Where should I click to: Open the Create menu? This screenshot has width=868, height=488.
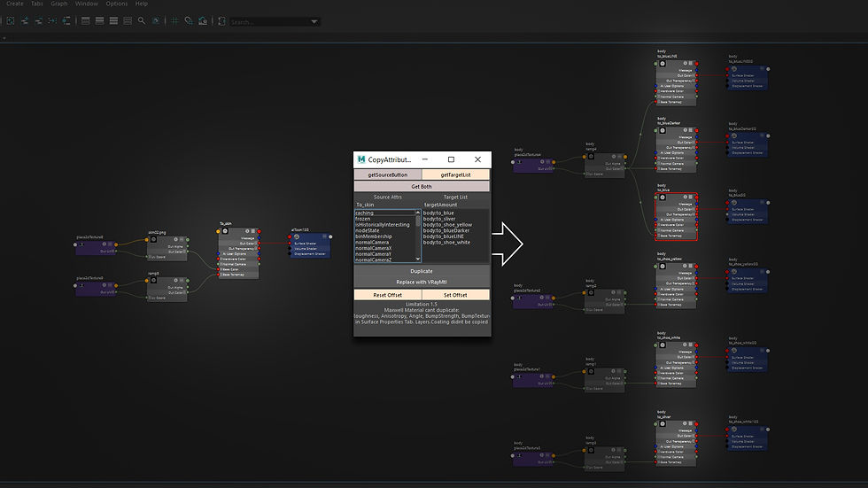point(15,4)
